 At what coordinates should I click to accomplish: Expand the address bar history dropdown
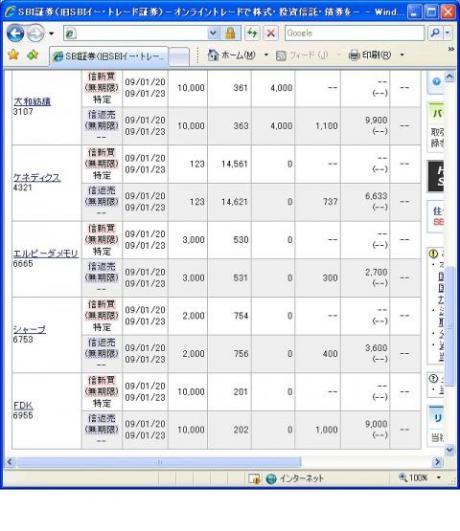(x=213, y=33)
